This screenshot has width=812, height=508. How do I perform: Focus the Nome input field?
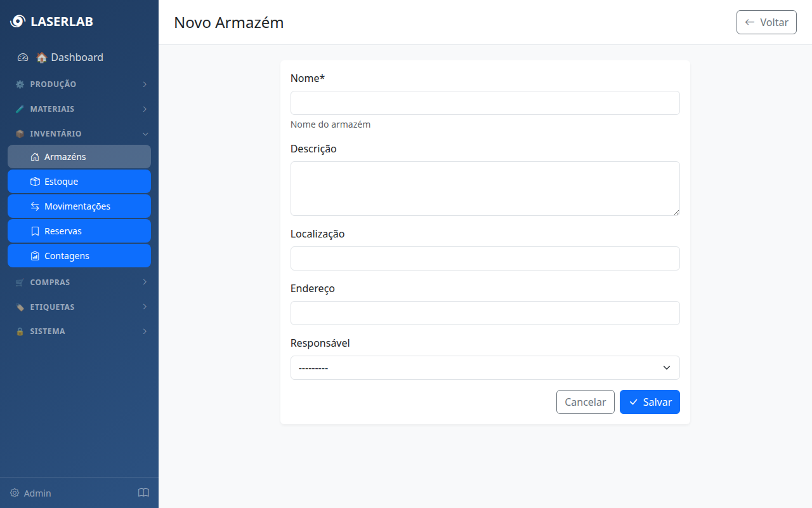tap(485, 103)
